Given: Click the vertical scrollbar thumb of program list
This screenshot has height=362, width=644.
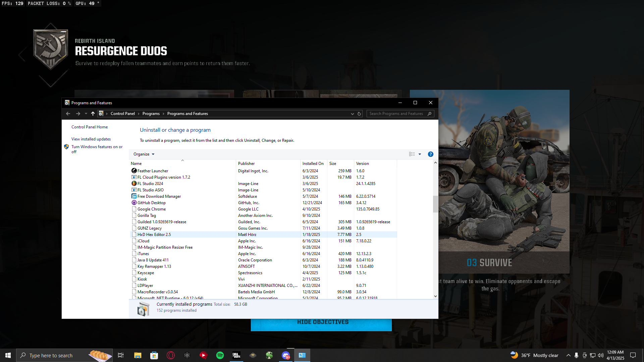Looking at the screenshot, I should 435,204.
